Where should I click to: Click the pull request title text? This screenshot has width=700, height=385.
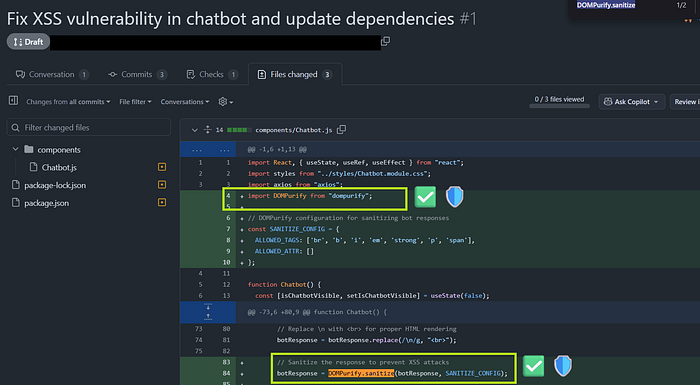(x=231, y=19)
